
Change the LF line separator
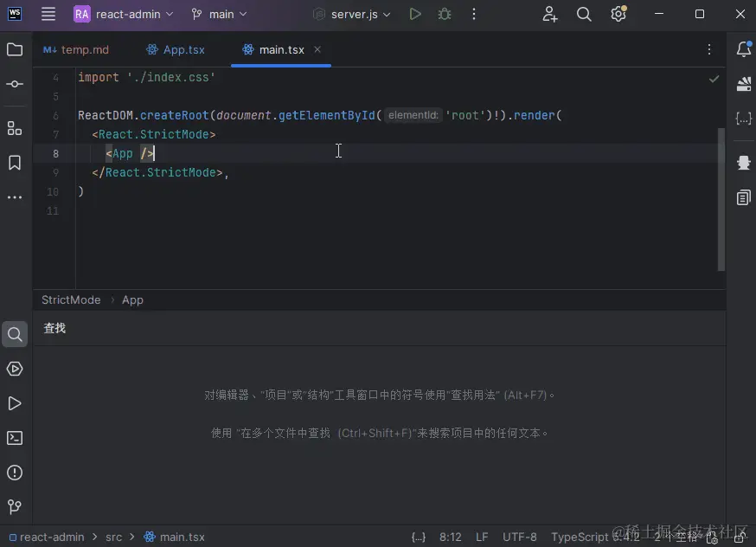click(x=482, y=537)
